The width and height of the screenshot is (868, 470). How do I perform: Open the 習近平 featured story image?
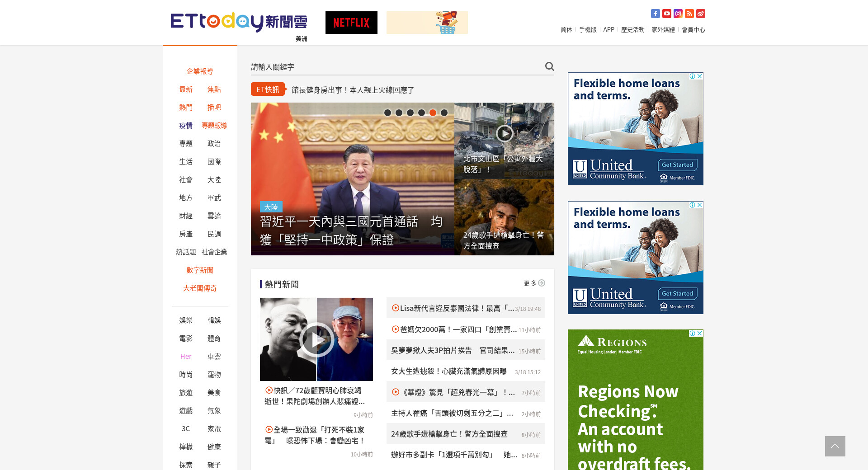353,179
